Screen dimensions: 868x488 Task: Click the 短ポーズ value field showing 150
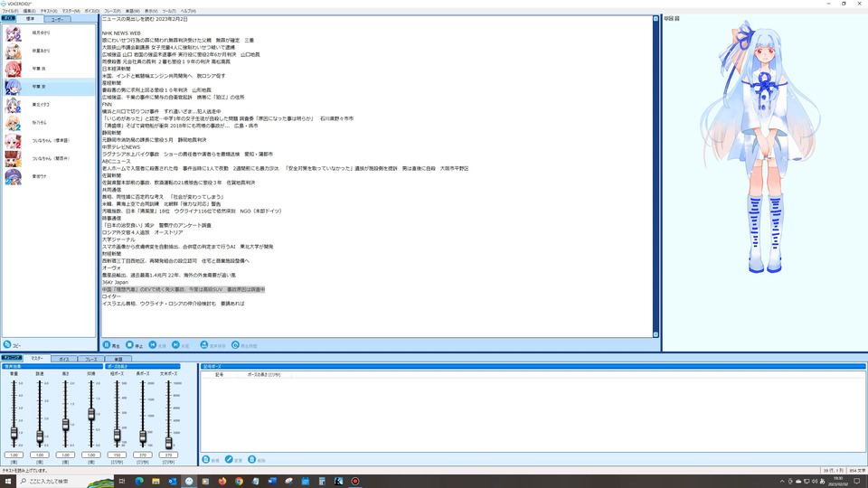tap(117, 455)
